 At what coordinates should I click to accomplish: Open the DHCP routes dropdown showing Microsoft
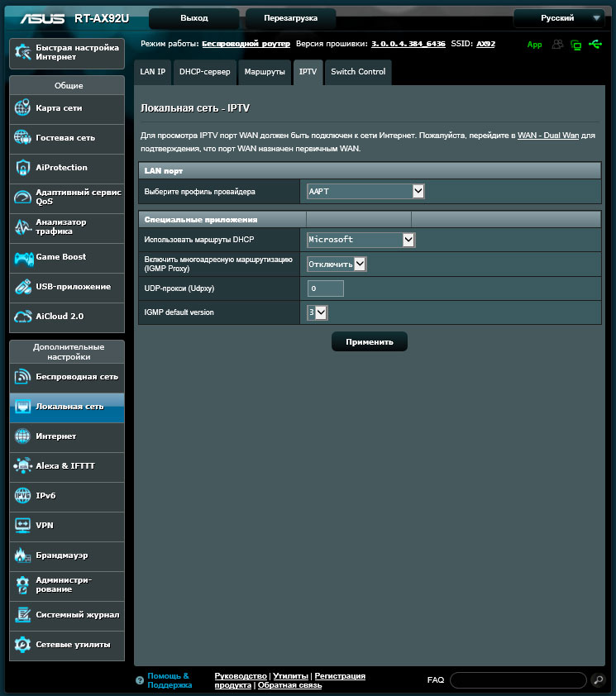[361, 240]
